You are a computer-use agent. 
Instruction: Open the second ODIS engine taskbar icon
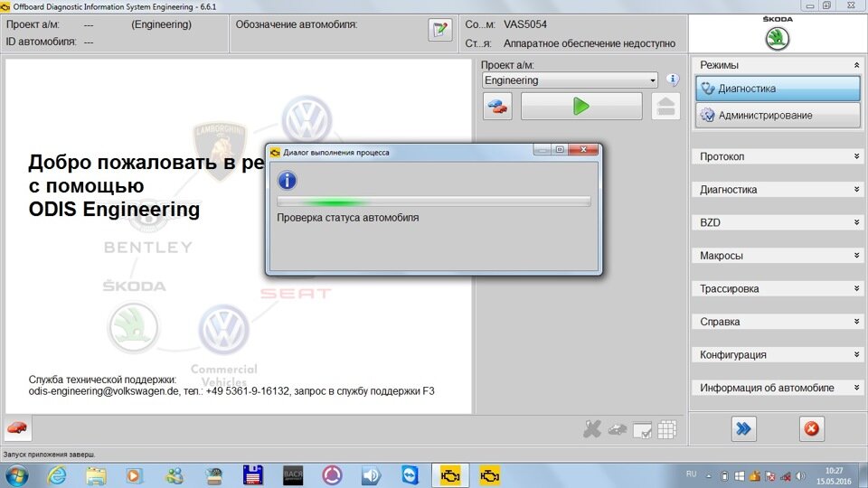pyautogui.click(x=489, y=475)
